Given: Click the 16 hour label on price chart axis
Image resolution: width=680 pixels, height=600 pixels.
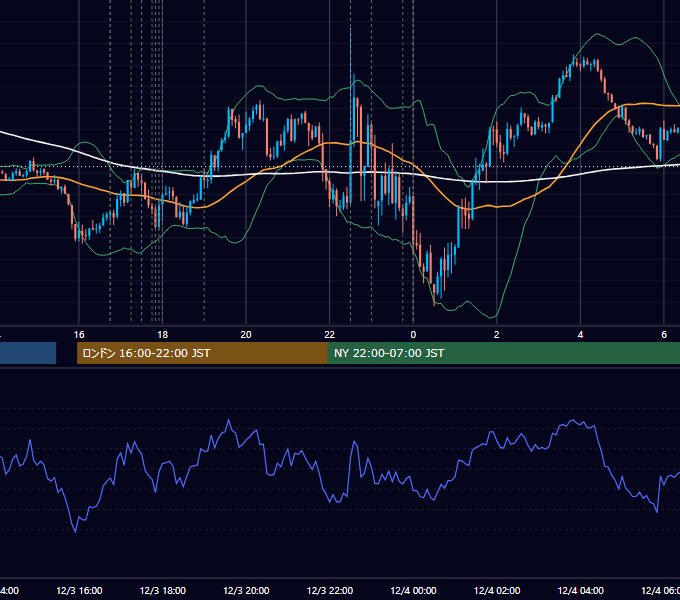Looking at the screenshot, I should click(x=79, y=335).
